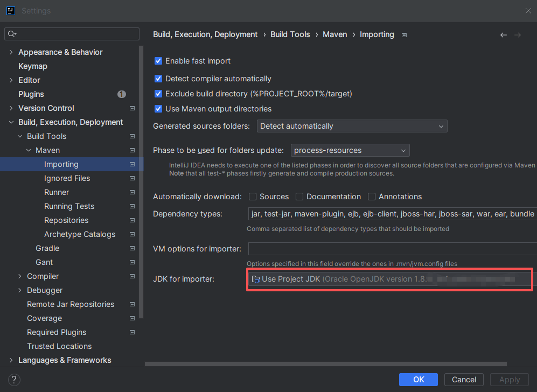Click the Dependency types text field
537x392 pixels.
click(393, 214)
